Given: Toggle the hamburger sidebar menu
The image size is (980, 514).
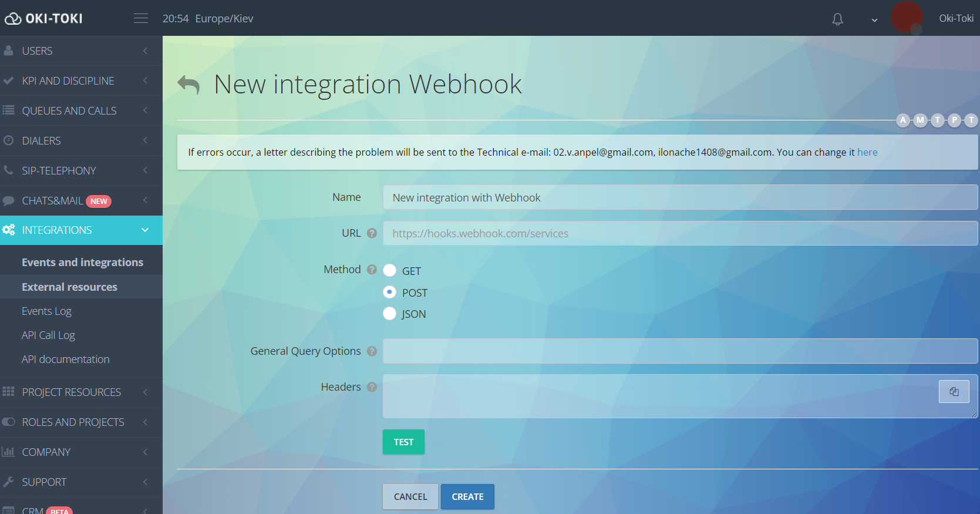Looking at the screenshot, I should [141, 18].
